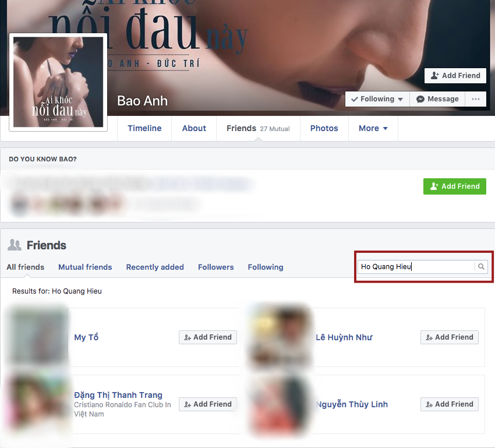This screenshot has height=448, width=495.
Task: Click Add Friend on the cover photo
Action: click(455, 76)
